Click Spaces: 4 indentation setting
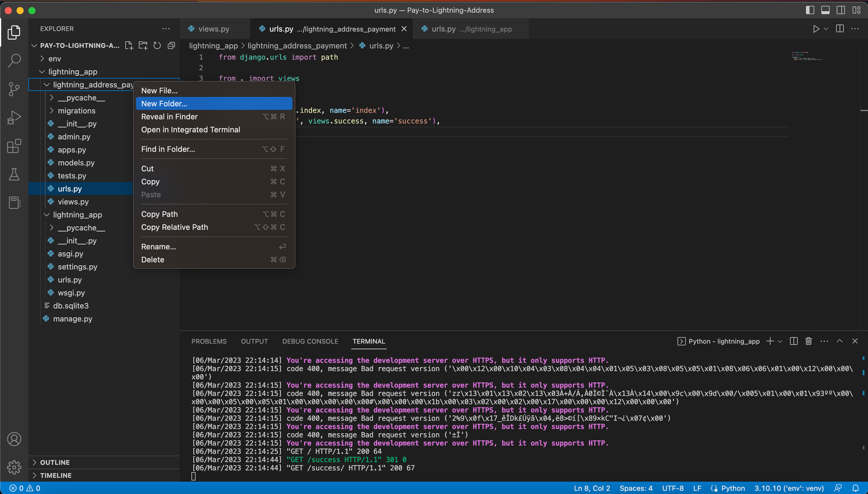The height and width of the screenshot is (494, 868). [636, 488]
